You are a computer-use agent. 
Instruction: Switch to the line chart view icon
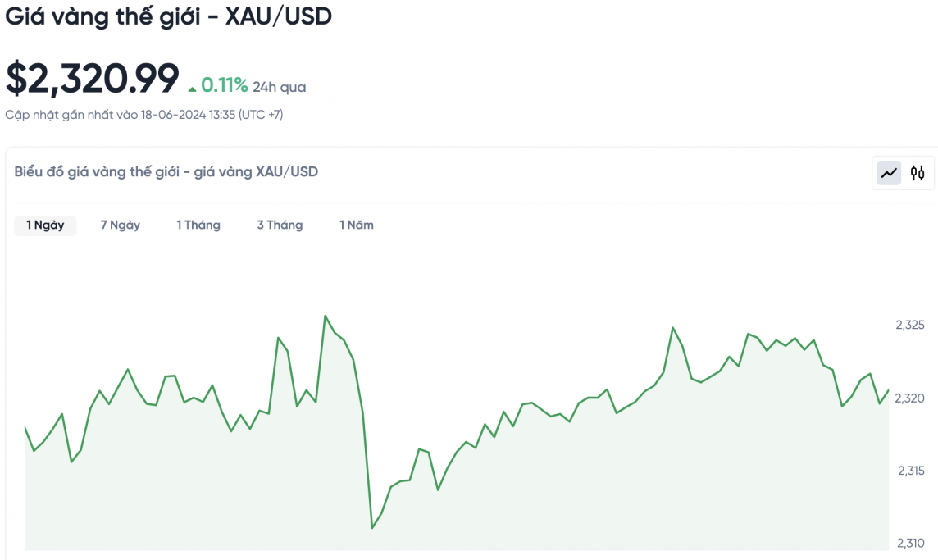[x=889, y=173]
